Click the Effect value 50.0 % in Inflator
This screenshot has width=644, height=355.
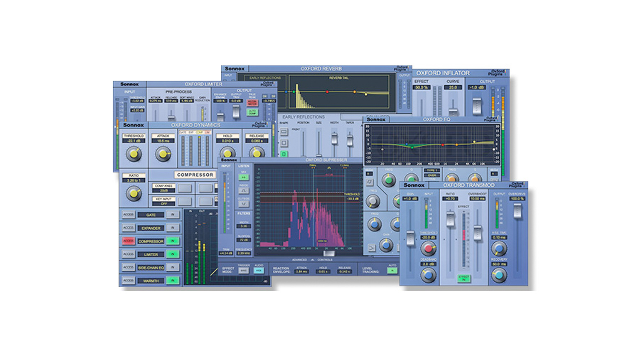pos(421,88)
